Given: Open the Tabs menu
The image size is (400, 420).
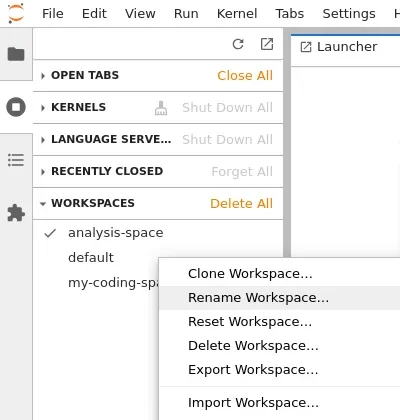Looking at the screenshot, I should point(290,14).
